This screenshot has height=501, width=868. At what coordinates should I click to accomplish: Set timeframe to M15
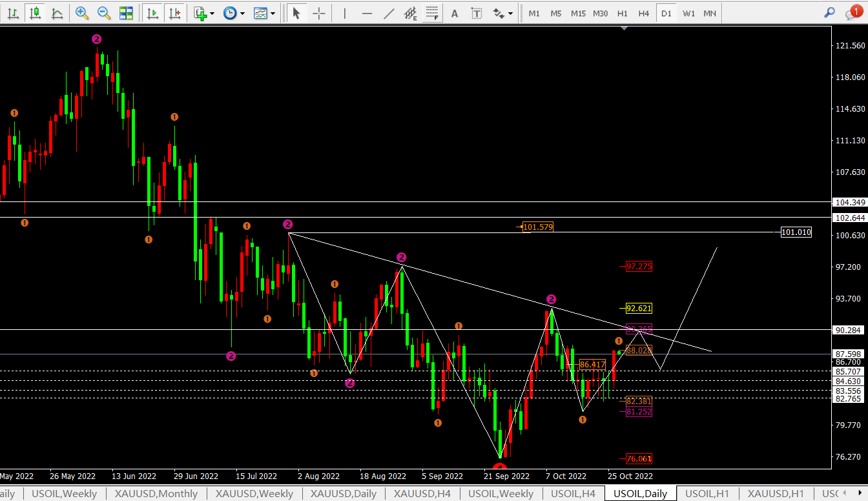tap(578, 13)
